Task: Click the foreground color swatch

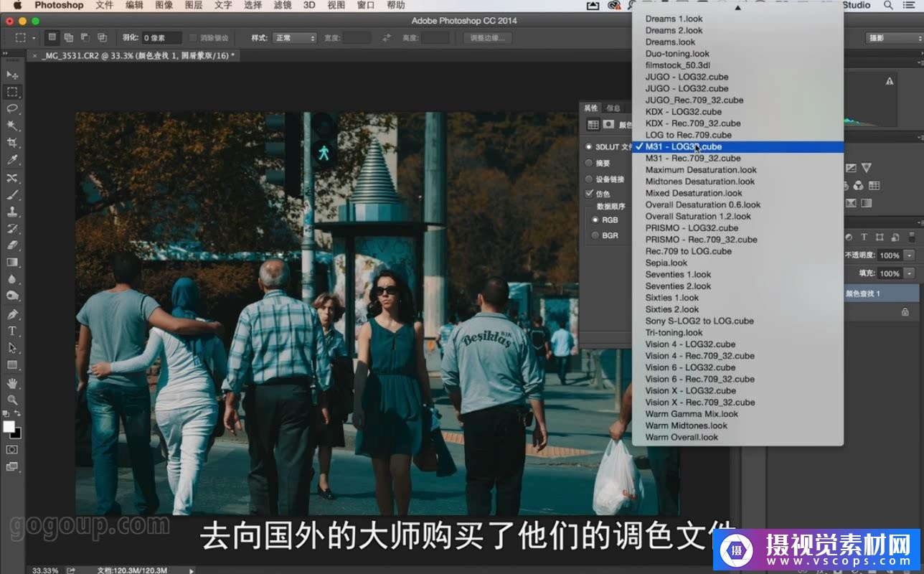Action: pos(9,427)
